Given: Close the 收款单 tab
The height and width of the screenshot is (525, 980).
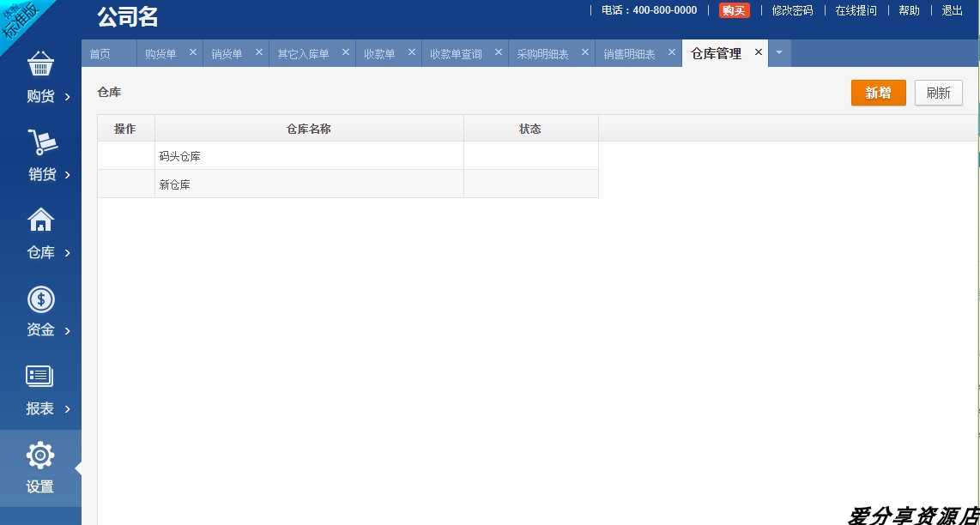Looking at the screenshot, I should click(x=411, y=52).
